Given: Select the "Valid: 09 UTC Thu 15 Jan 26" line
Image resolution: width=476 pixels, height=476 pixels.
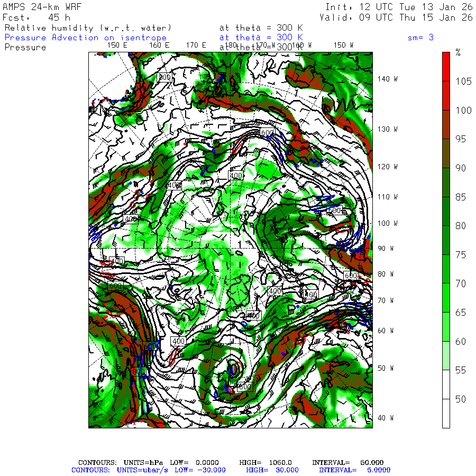Looking at the screenshot, I should (396, 17).
